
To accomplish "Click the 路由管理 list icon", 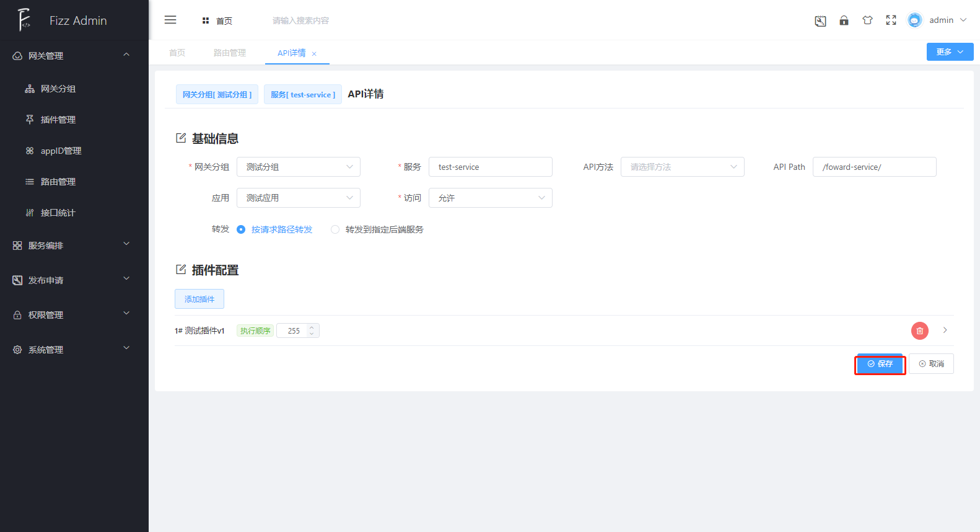I will [30, 182].
